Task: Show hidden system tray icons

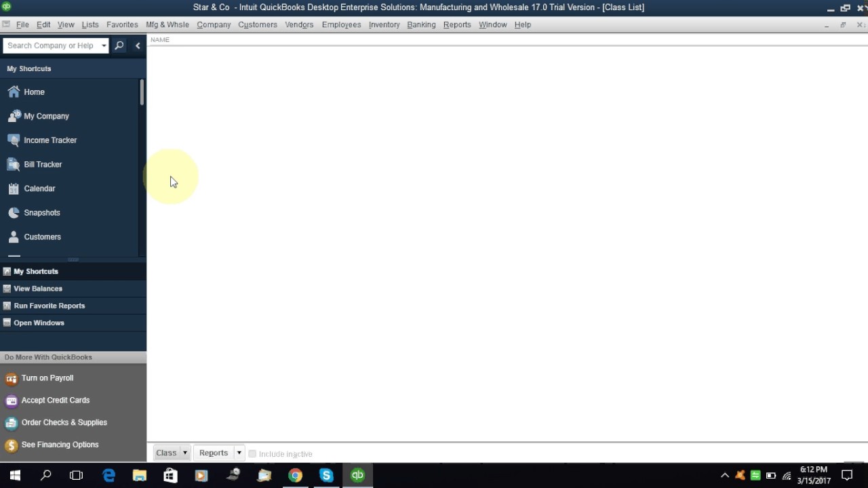Action: [x=725, y=476]
